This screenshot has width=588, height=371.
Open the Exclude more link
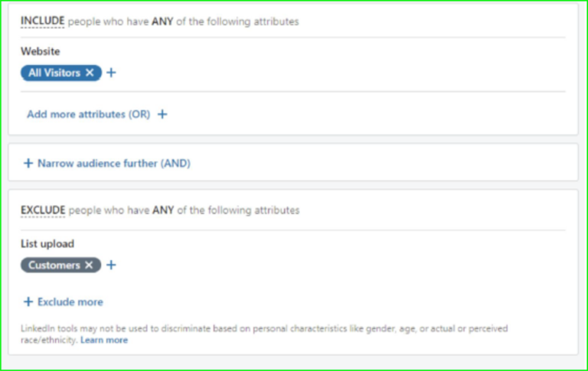[x=70, y=302]
